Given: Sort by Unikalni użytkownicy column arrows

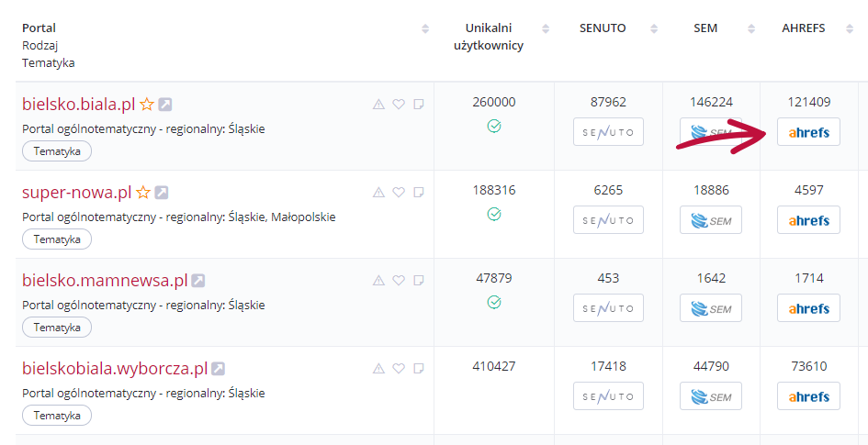Looking at the screenshot, I should [546, 28].
